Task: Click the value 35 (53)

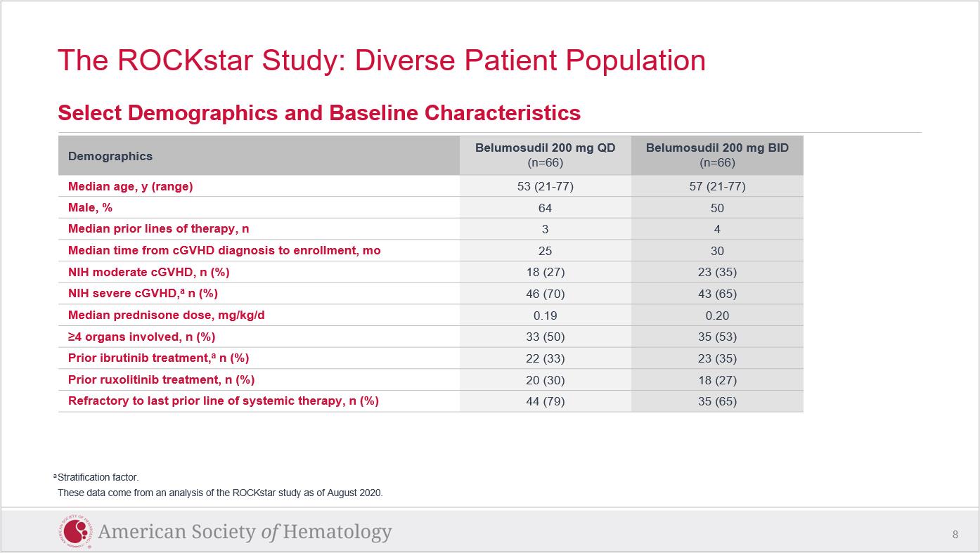Action: pyautogui.click(x=717, y=337)
